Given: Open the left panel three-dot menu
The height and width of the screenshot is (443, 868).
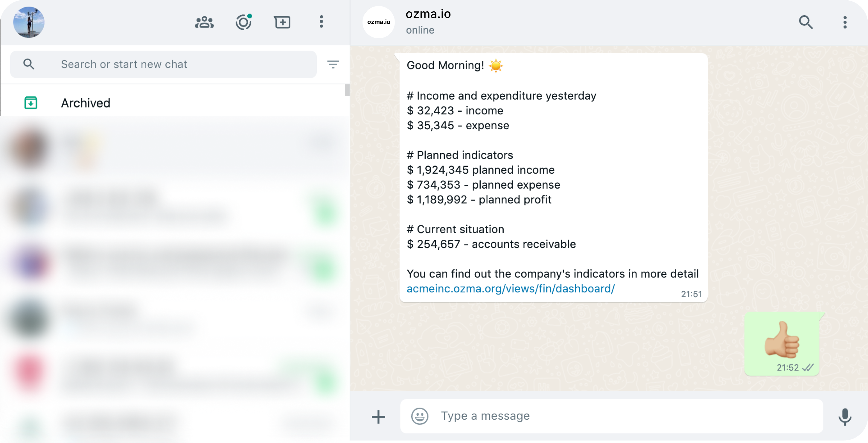Looking at the screenshot, I should click(x=322, y=22).
